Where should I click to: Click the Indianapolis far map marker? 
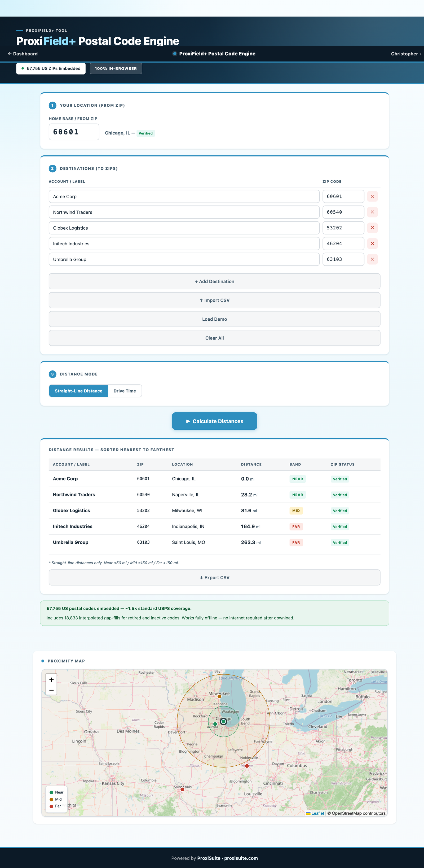point(247,766)
